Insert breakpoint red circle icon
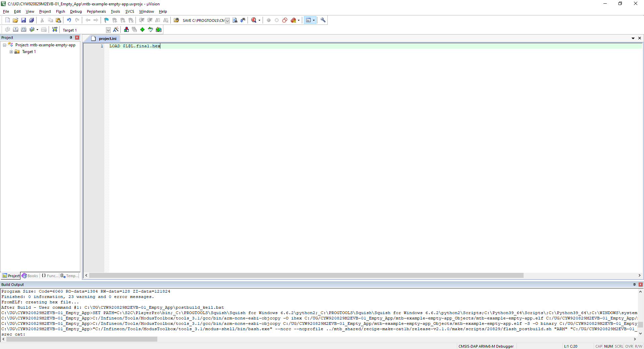 pyautogui.click(x=269, y=20)
